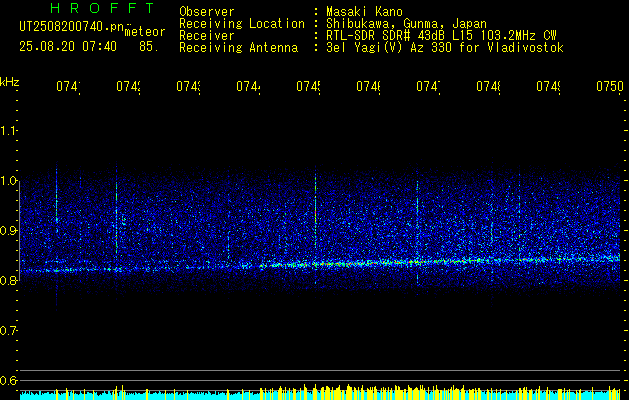629x400 pixels.
Task: Click the Receiving Location label
Action: [x=242, y=24]
